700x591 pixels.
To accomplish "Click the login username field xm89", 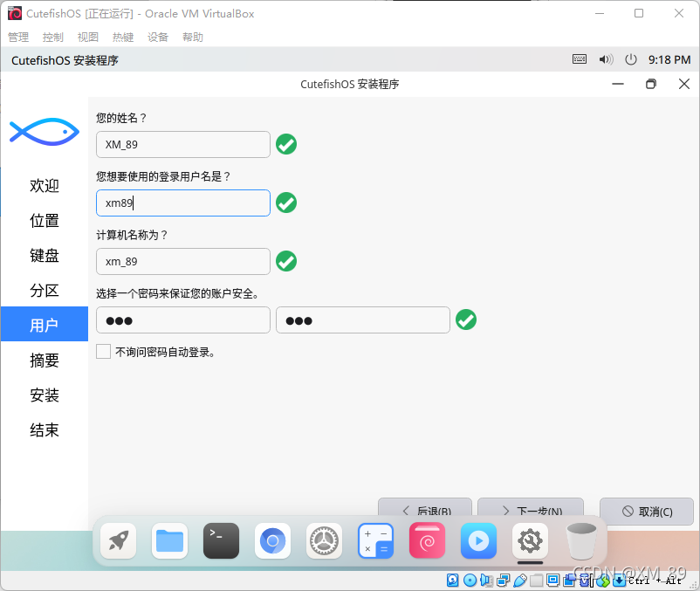I will tap(183, 203).
